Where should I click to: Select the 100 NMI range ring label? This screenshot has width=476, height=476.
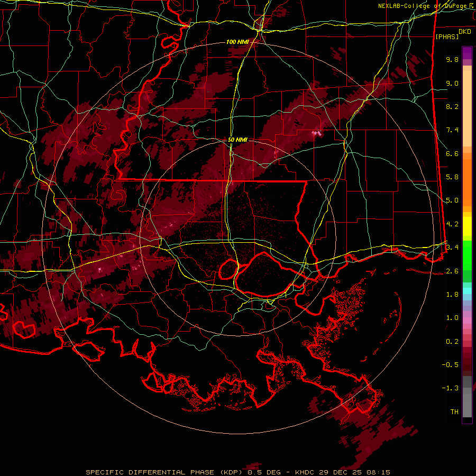237,42
